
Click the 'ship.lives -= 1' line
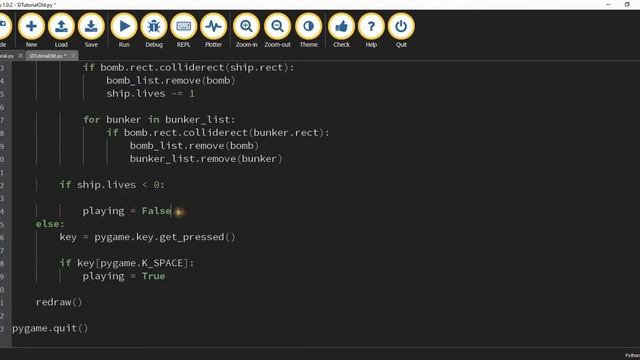coord(150,93)
